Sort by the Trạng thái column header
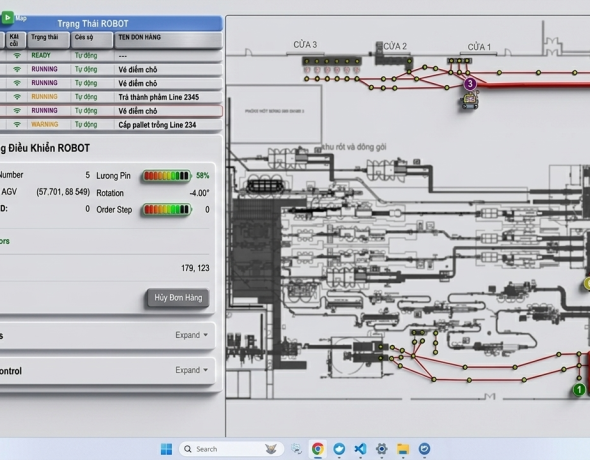The height and width of the screenshot is (460, 590). pyautogui.click(x=48, y=40)
